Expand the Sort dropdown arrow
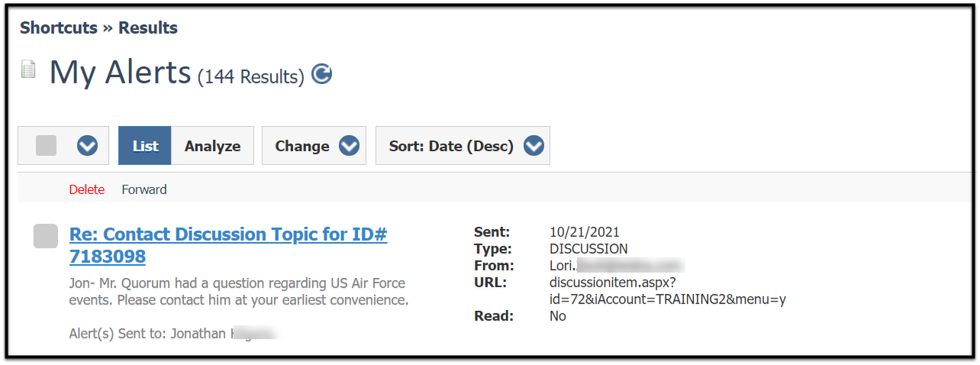Image resolution: width=980 pixels, height=365 pixels. pos(533,146)
